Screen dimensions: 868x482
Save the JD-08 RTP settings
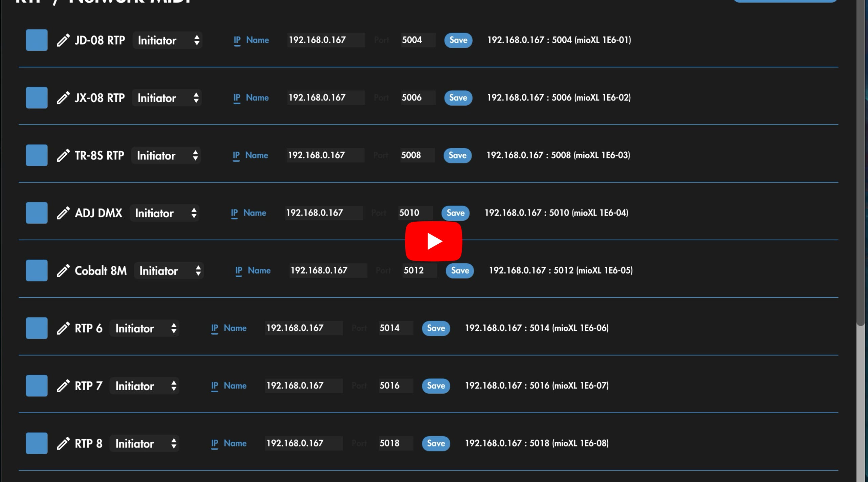pyautogui.click(x=458, y=40)
